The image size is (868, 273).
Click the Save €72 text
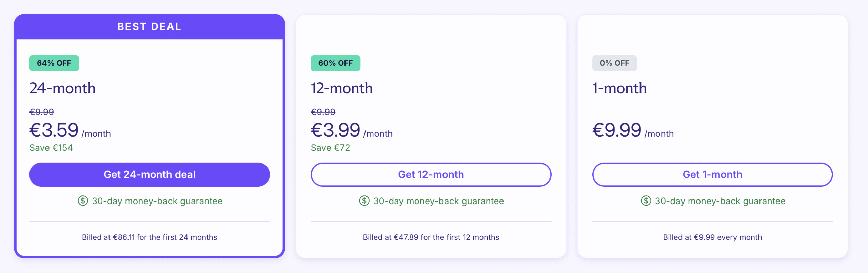[x=330, y=148]
